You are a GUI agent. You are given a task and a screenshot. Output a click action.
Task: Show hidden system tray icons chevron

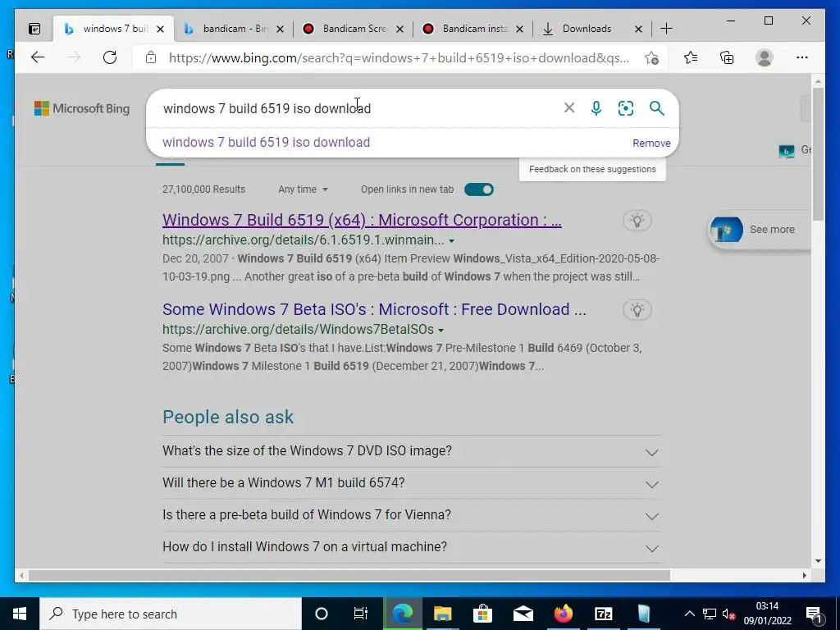click(689, 614)
